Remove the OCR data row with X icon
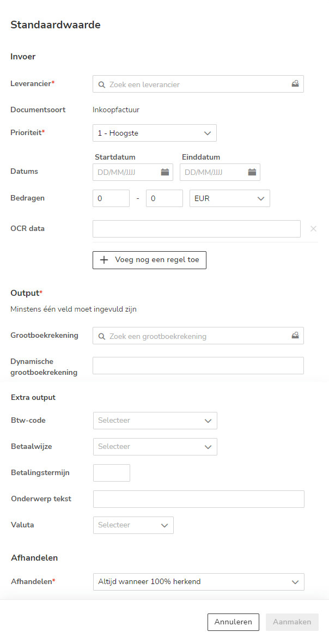The image size is (329, 644). 313,229
